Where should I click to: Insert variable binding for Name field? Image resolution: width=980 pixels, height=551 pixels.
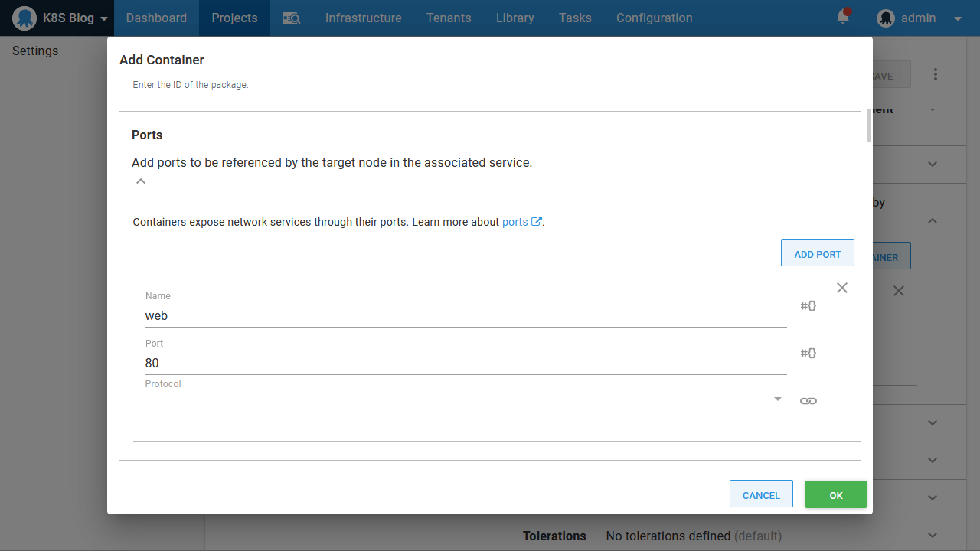(808, 306)
